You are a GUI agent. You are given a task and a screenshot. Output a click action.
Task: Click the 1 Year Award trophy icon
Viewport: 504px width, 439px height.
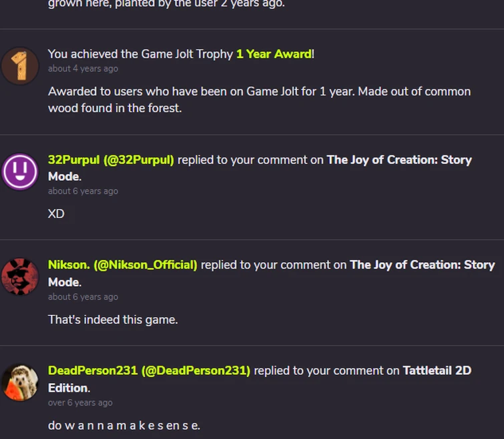[x=20, y=66]
